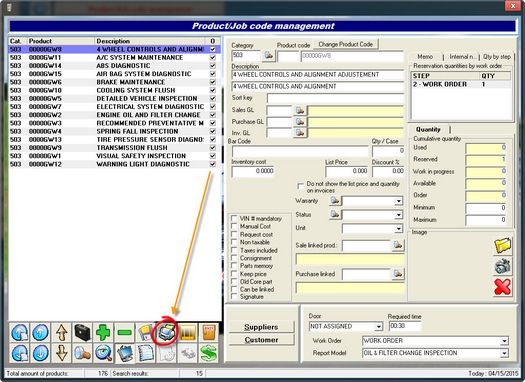
Task: Click the magnifier with stamp icon
Action: [x=82, y=353]
